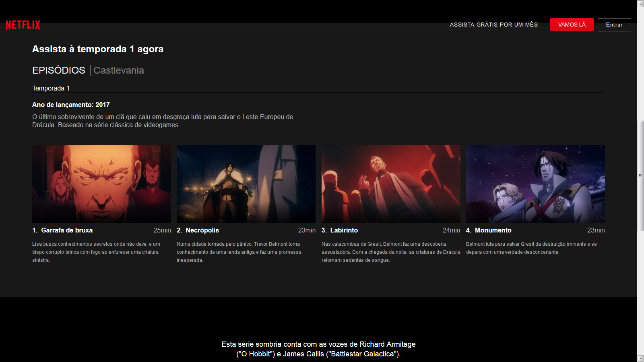Open episode 4 Monumento thumbnail
The height and width of the screenshot is (362, 644).
click(535, 184)
